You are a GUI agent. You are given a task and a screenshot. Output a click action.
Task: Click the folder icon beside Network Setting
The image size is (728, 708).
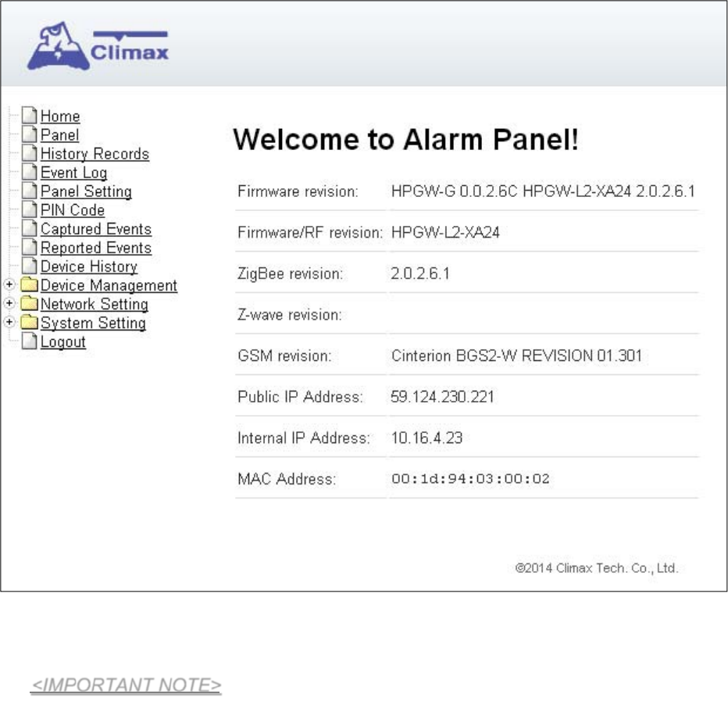(29, 303)
